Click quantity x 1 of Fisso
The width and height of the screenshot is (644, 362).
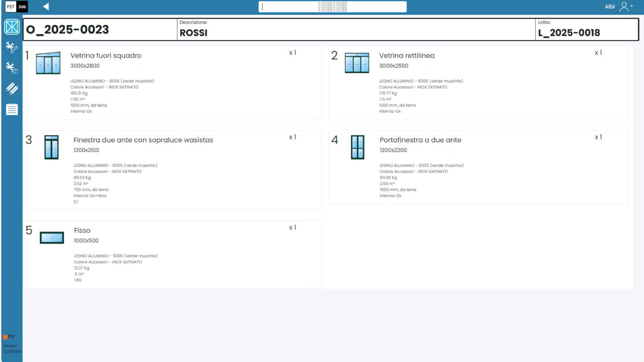(x=292, y=228)
